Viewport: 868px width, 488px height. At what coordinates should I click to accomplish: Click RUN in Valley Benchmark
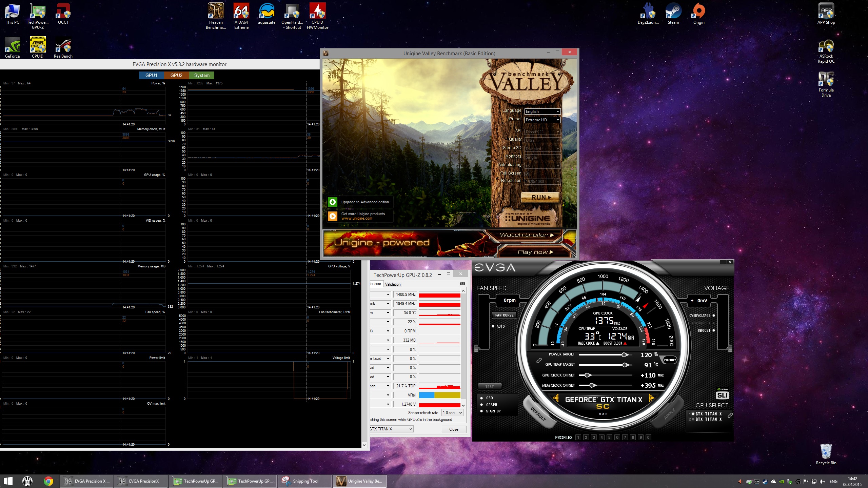pyautogui.click(x=540, y=197)
